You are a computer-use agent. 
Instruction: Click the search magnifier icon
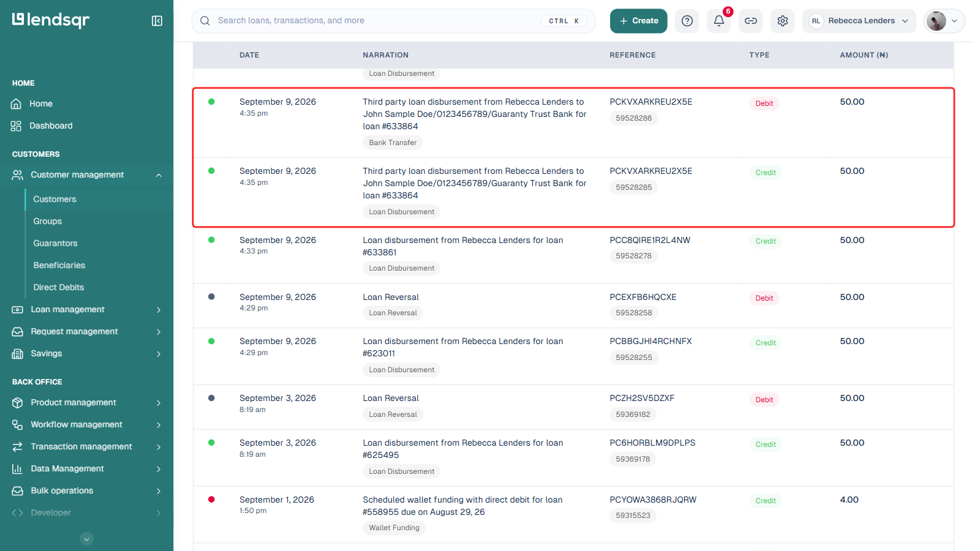tap(205, 21)
